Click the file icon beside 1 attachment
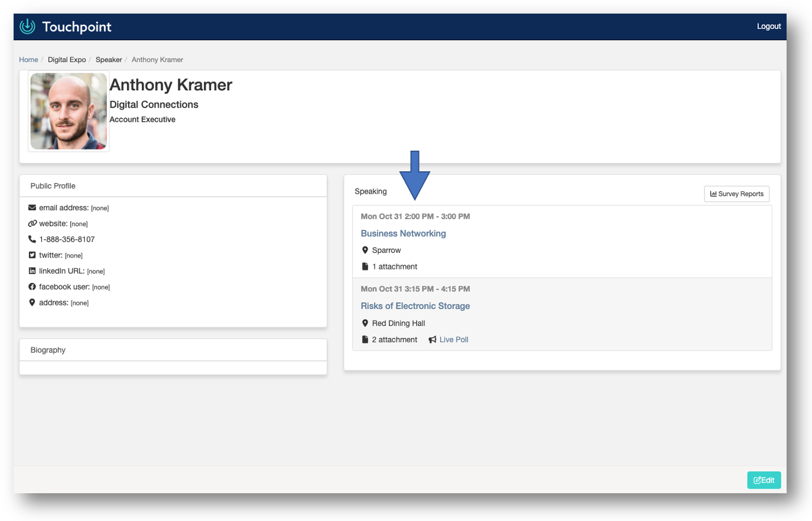This screenshot has width=812, height=521. tap(365, 266)
